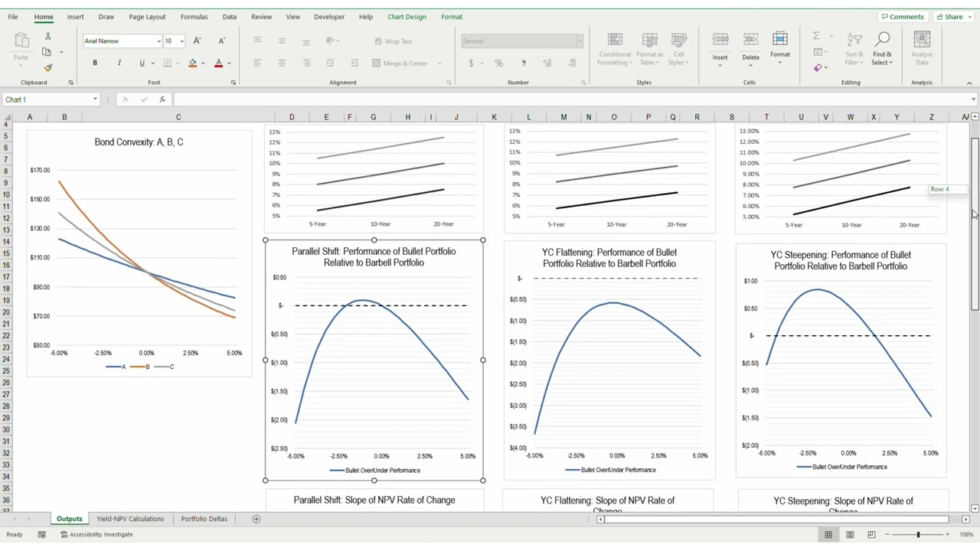Apply middle vertical alignment

(x=282, y=41)
